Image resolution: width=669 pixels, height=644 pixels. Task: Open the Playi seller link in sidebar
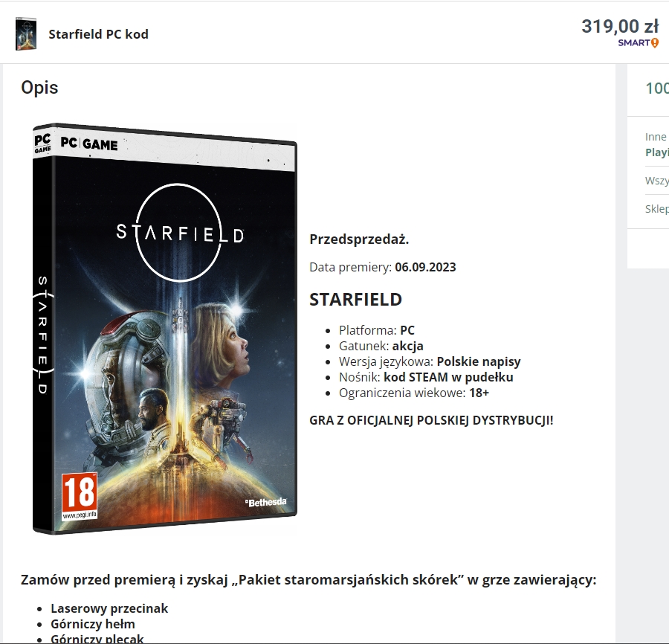pos(657,152)
